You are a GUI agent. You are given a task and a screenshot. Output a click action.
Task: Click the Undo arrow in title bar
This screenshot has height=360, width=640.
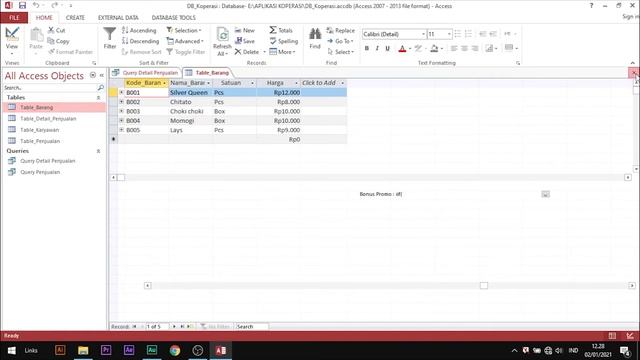[36, 6]
